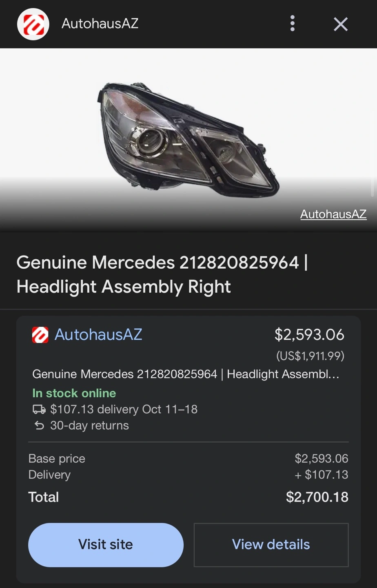Open the AutohausAZ link below the image
Image resolution: width=377 pixels, height=588 pixels.
(333, 214)
